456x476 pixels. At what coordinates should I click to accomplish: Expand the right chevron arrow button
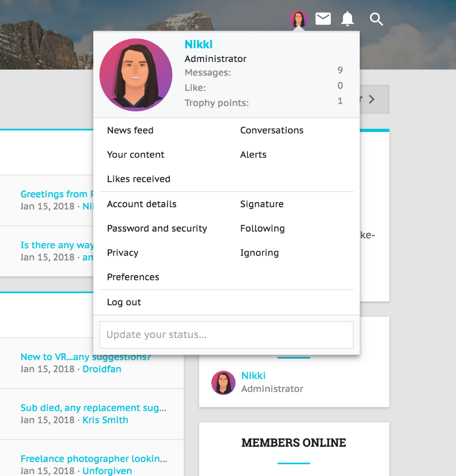372,99
